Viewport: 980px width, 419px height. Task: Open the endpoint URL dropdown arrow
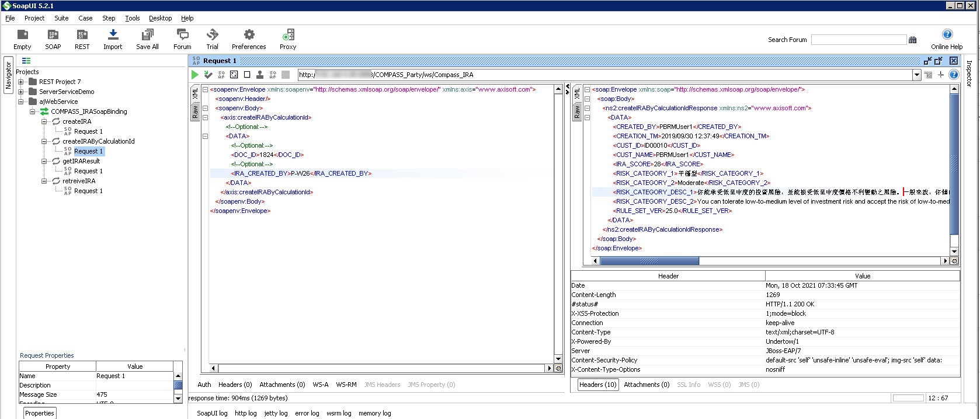click(917, 75)
